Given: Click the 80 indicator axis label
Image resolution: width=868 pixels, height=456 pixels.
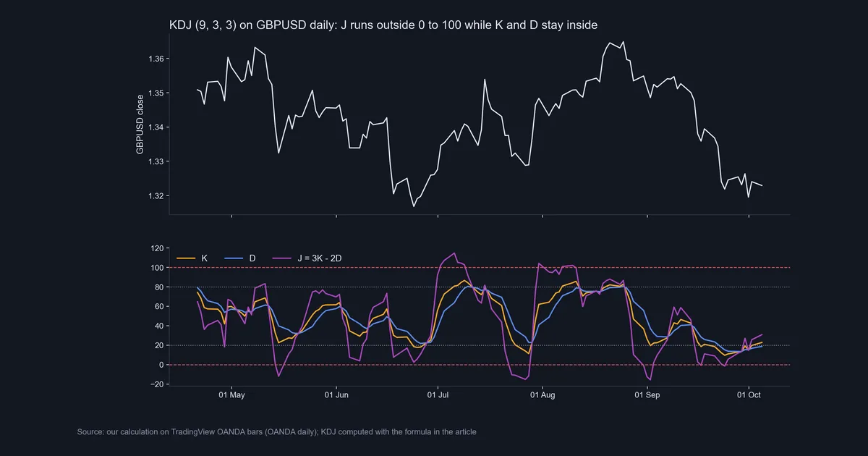Looking at the screenshot, I should click(160, 287).
